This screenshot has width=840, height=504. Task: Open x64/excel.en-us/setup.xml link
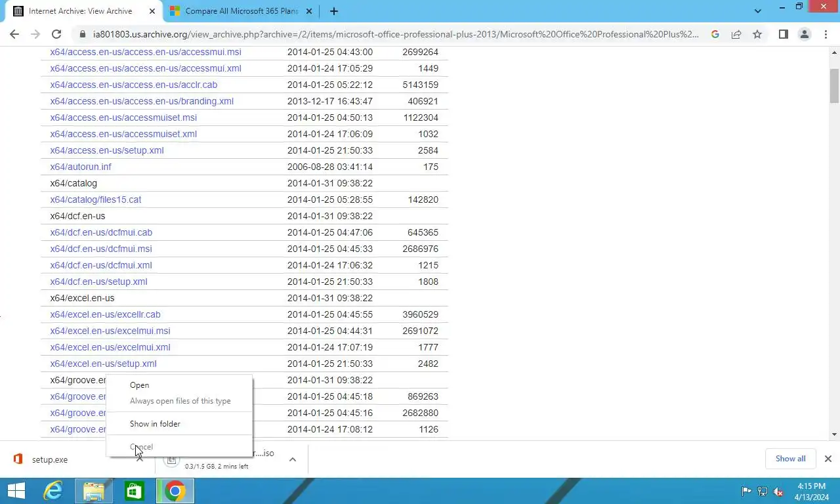point(103,364)
